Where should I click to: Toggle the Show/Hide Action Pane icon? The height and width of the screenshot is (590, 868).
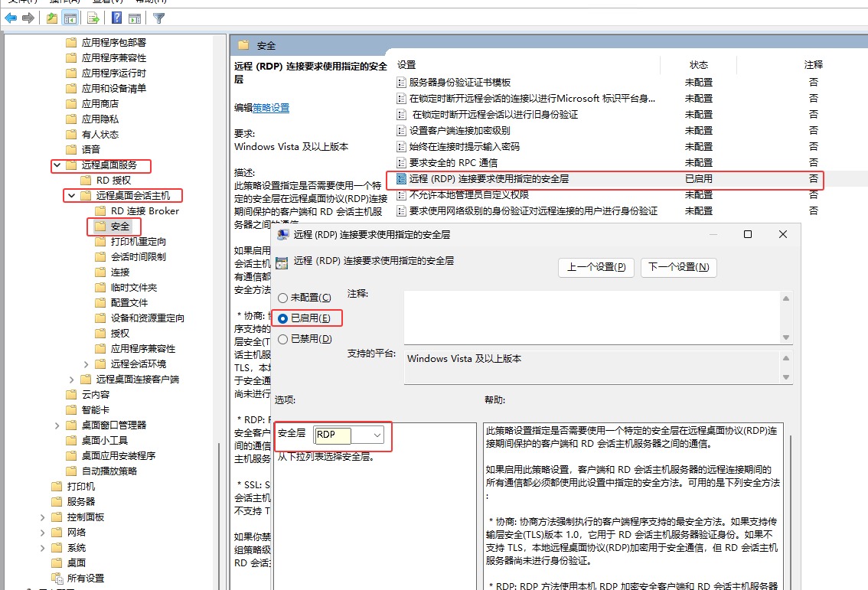[x=135, y=18]
